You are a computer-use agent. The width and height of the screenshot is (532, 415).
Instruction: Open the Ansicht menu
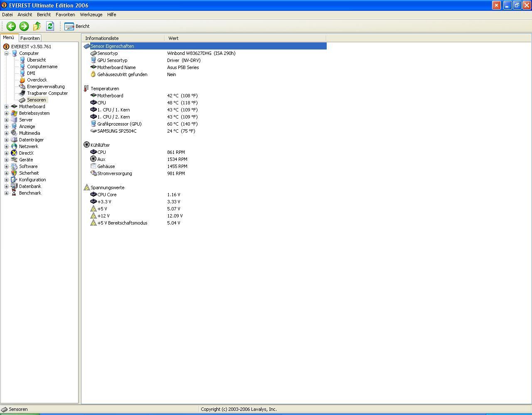pyautogui.click(x=25, y=15)
